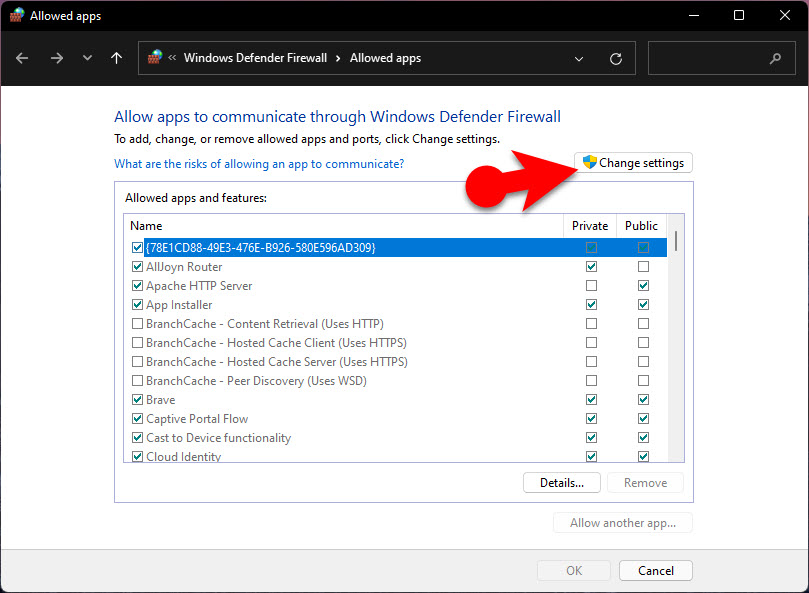Go up one level with up arrow
This screenshot has width=809, height=593.
pyautogui.click(x=117, y=58)
